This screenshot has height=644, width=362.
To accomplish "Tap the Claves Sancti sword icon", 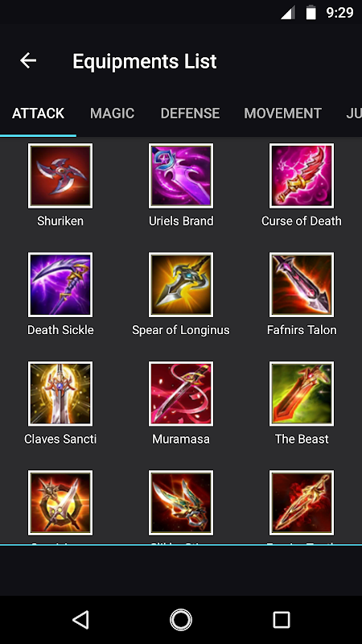I will (x=60, y=394).
